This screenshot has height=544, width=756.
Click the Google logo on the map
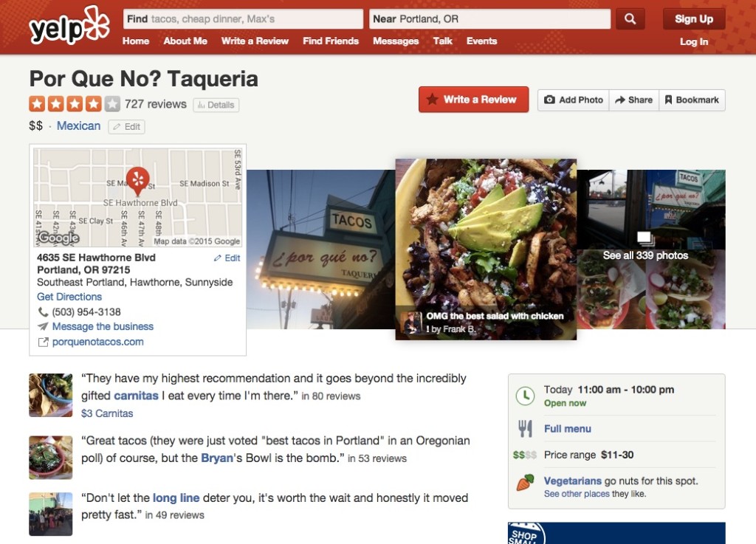click(58, 238)
